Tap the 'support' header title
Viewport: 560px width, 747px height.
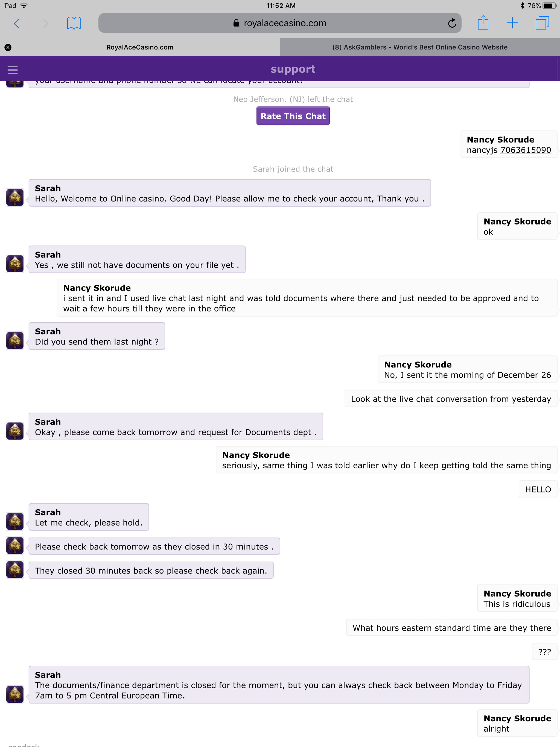pyautogui.click(x=293, y=69)
